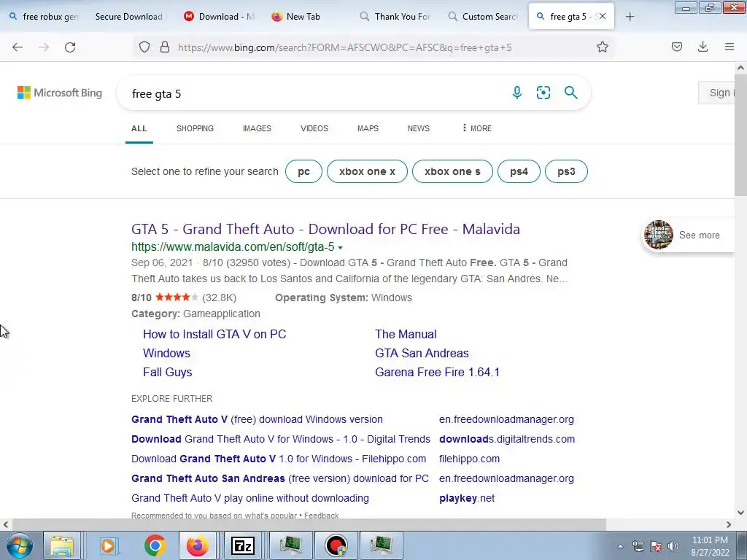Open 'The Manual' sublink
The height and width of the screenshot is (560, 747).
406,334
